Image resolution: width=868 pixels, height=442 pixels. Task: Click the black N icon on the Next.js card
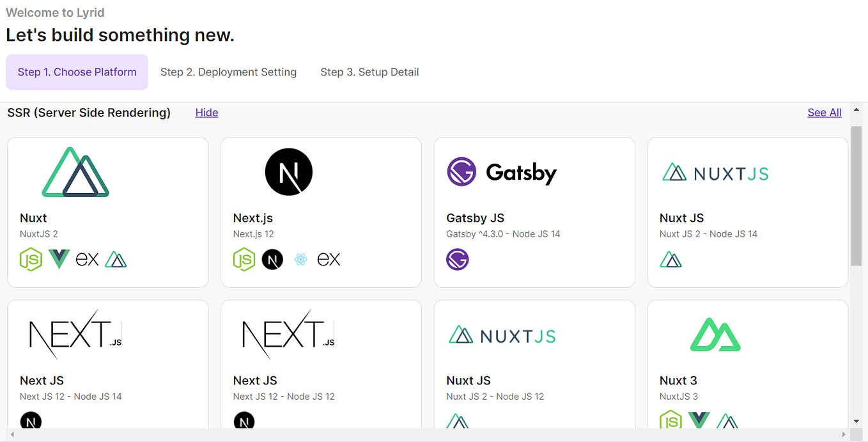272,259
